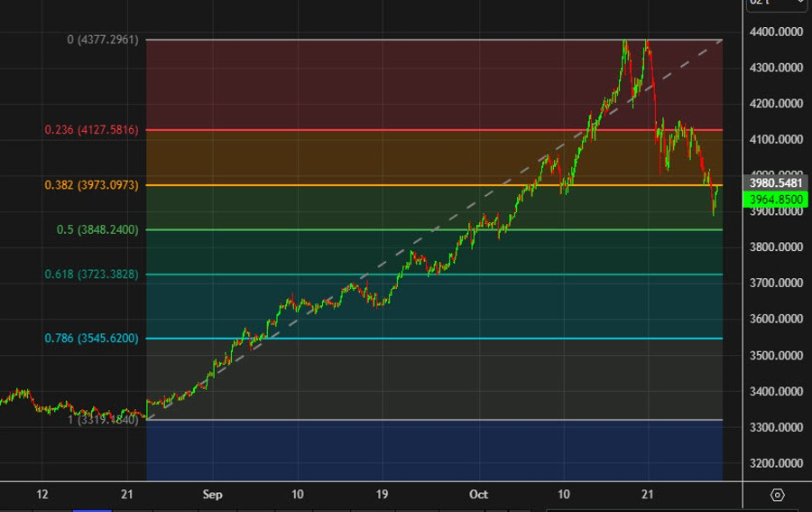Select the 0.382 (3973.0973) orange Fibonacci line label

point(91,185)
